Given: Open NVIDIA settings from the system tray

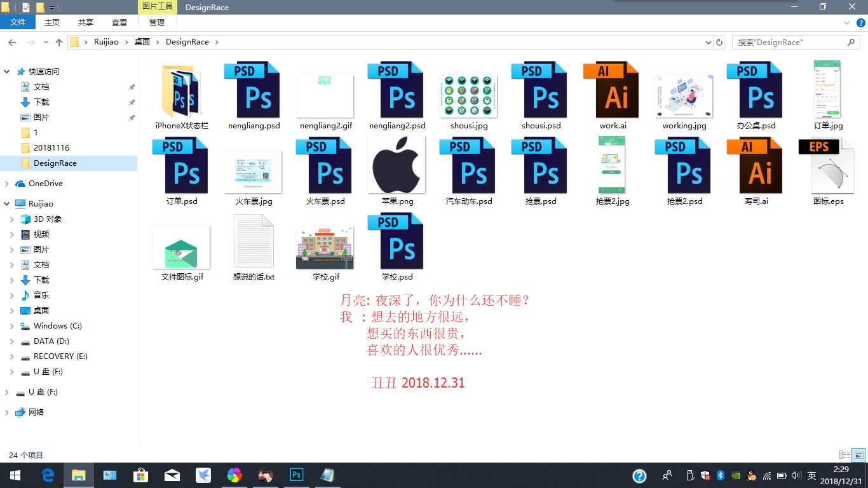Looking at the screenshot, I should [x=736, y=475].
